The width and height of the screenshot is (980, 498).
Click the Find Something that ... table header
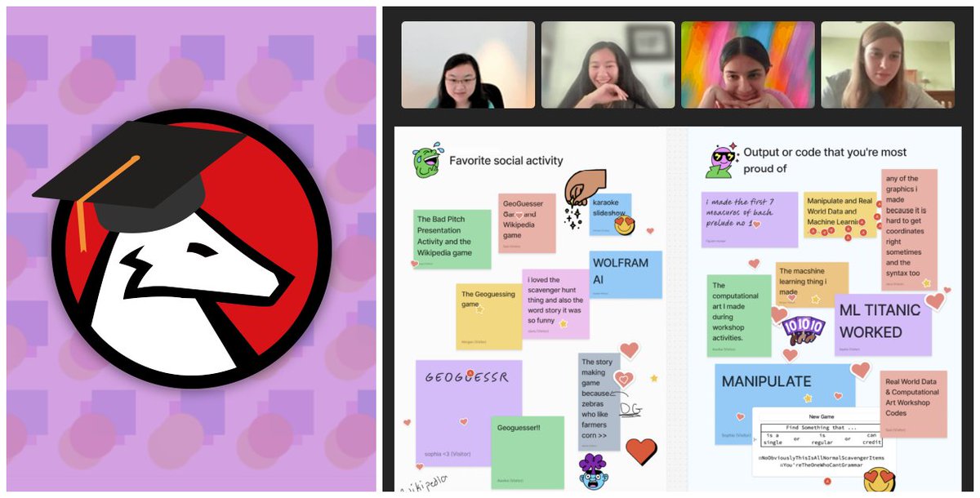click(821, 428)
